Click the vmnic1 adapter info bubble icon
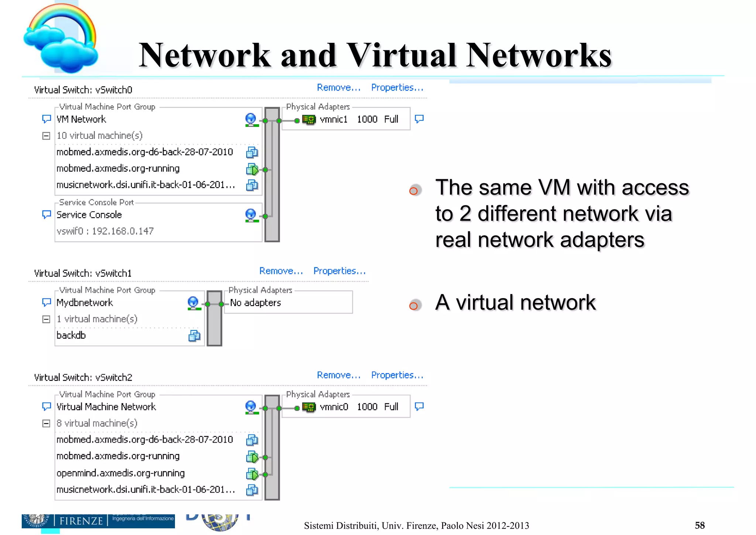Viewport: 756px width, 535px height. click(419, 119)
